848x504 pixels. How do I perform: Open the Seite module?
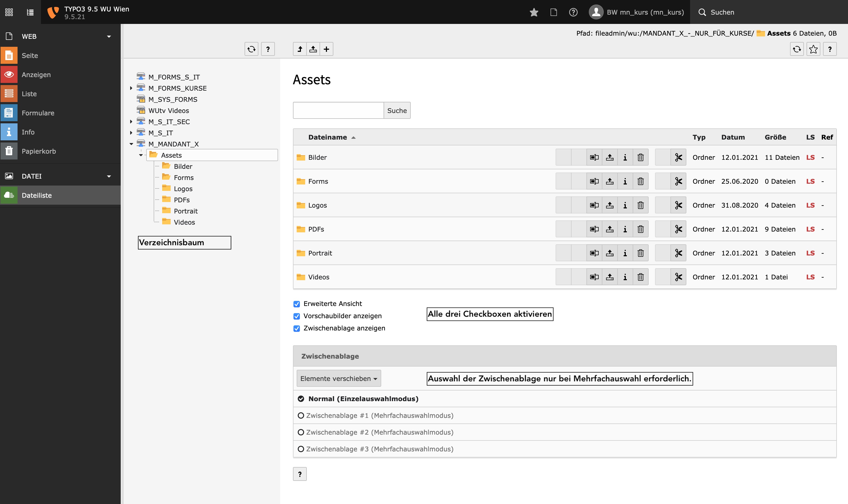(60, 55)
